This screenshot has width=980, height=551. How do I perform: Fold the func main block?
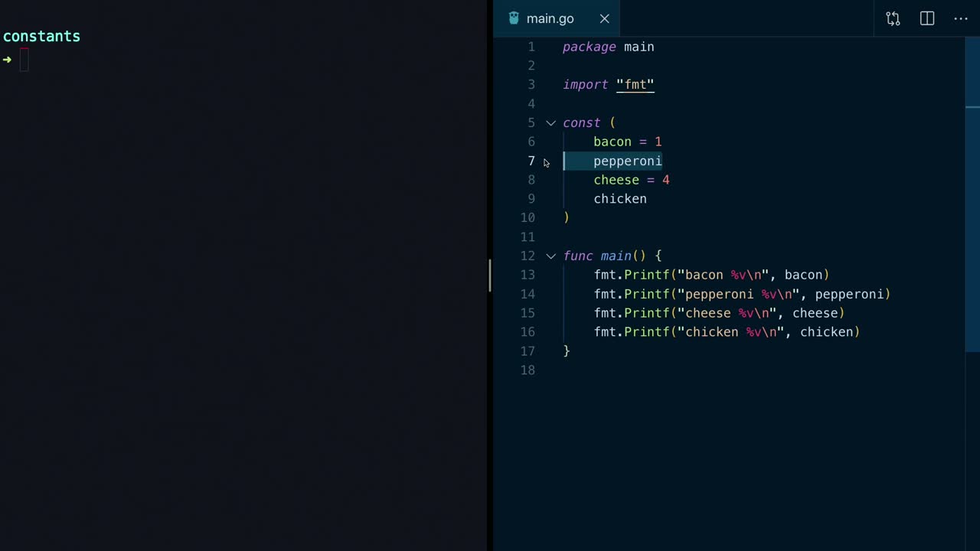coord(550,256)
